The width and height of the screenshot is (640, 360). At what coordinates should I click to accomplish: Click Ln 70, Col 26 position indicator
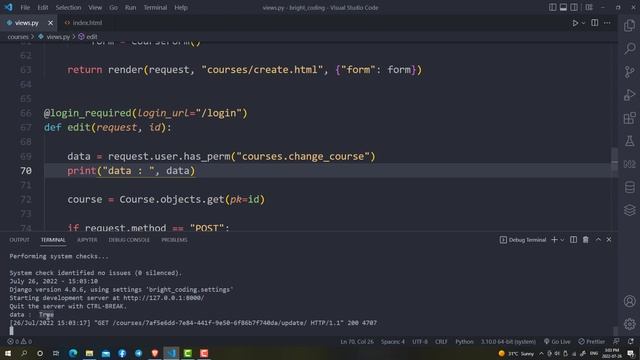click(x=357, y=342)
